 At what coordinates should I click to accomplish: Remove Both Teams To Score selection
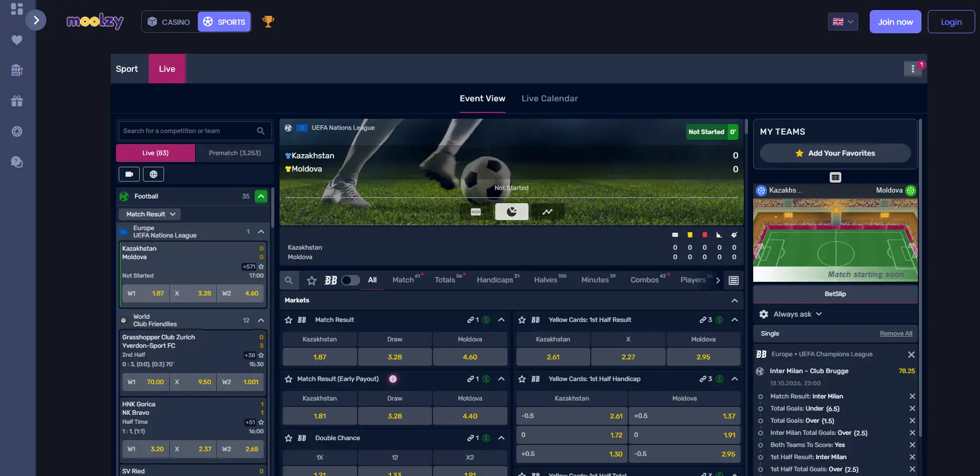click(912, 445)
